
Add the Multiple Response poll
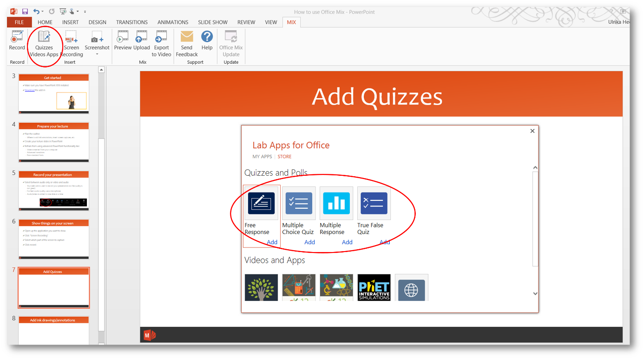[347, 242]
